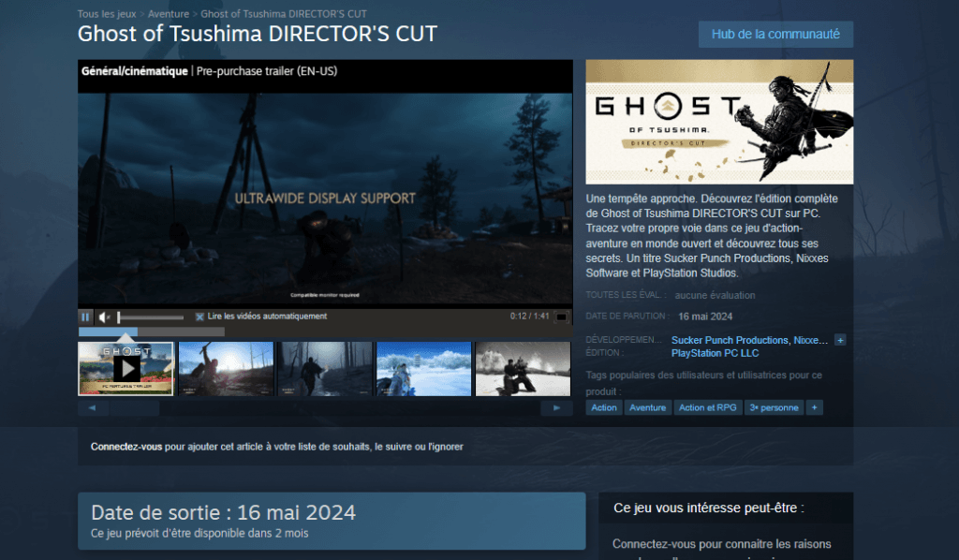Select the 'Action' tag
959x560 pixels.
[x=604, y=407]
